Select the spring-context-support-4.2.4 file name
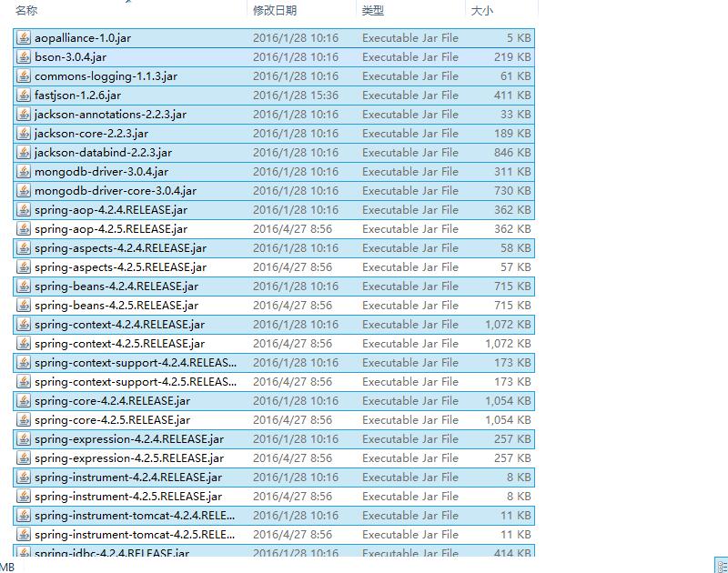The image size is (728, 573). (136, 363)
